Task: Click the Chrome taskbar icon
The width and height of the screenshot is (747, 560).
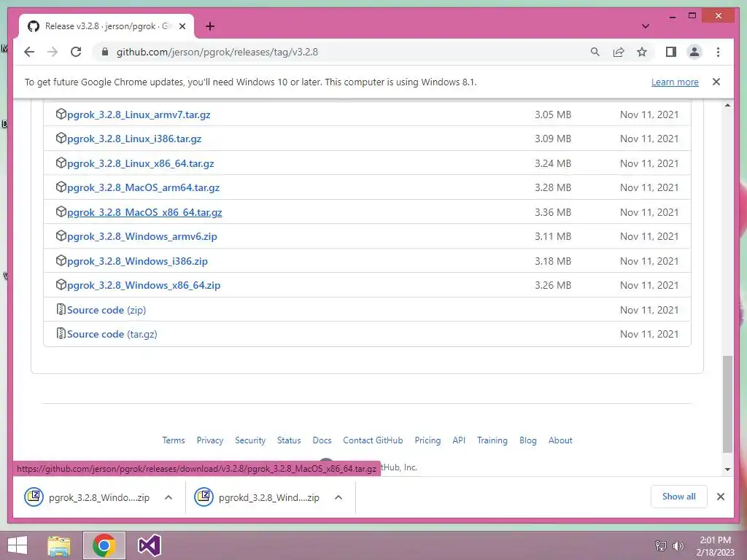Action: coord(104,545)
